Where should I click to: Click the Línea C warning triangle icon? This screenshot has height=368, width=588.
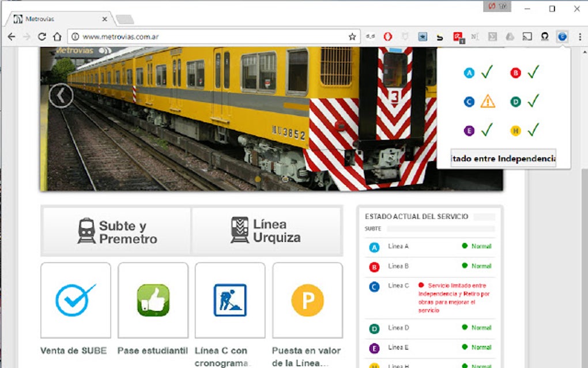(487, 101)
